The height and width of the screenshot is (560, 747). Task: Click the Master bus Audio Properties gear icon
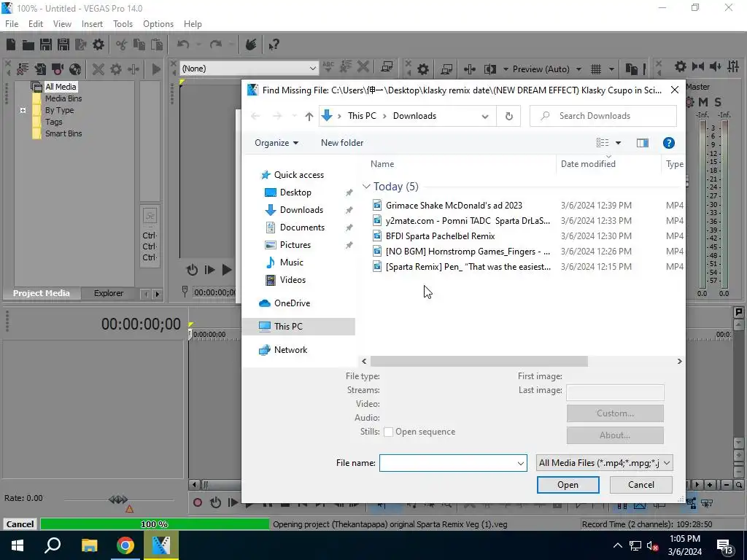click(681, 66)
